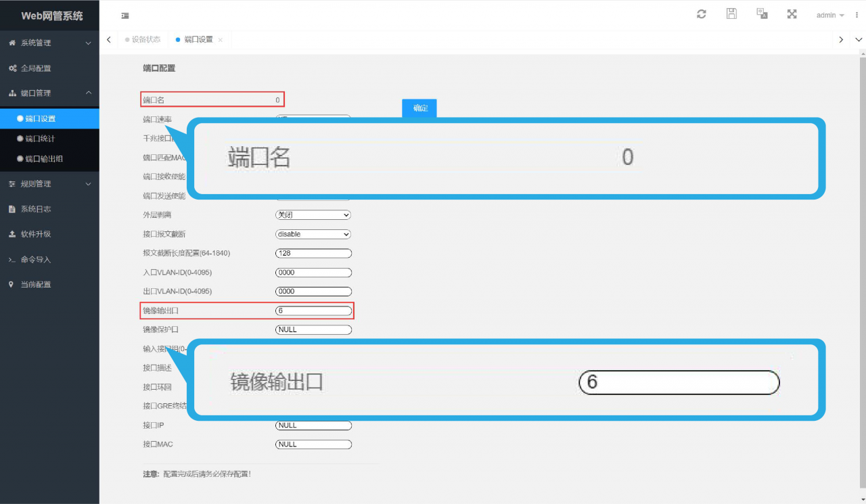Click the tab bar right arrow
Screen dimensions: 866x504
841,40
